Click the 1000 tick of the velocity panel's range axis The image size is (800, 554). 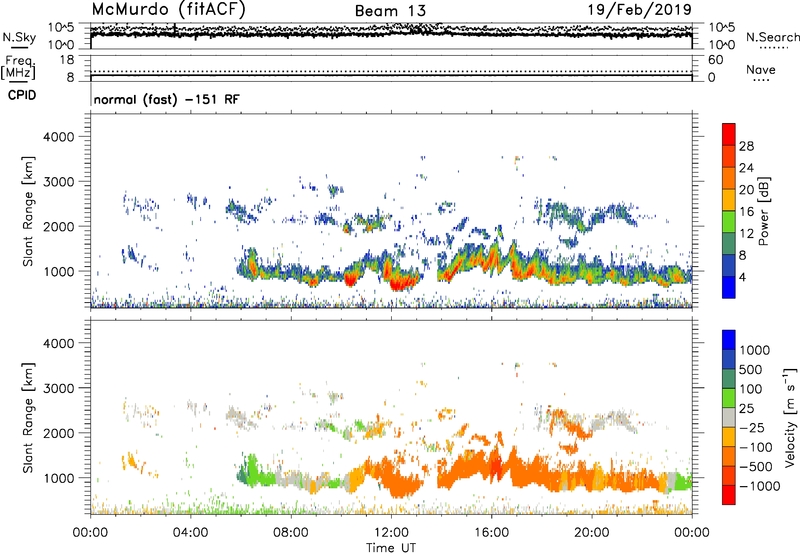(59, 478)
